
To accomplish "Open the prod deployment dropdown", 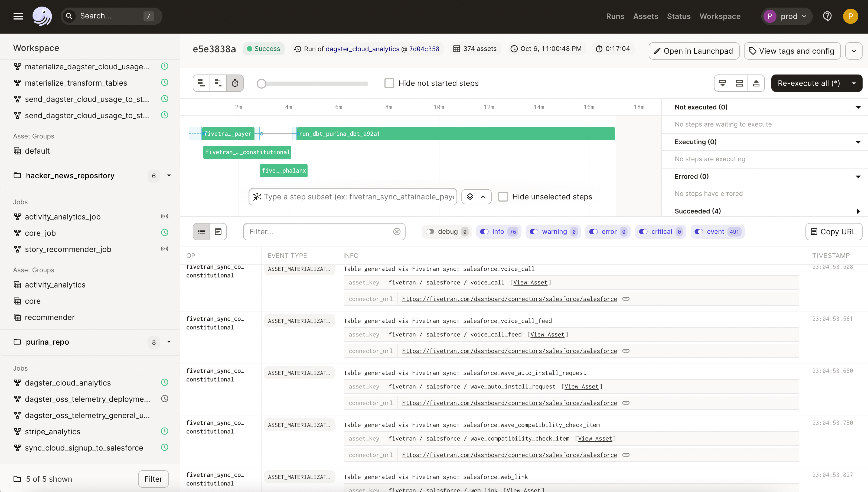I will (787, 16).
